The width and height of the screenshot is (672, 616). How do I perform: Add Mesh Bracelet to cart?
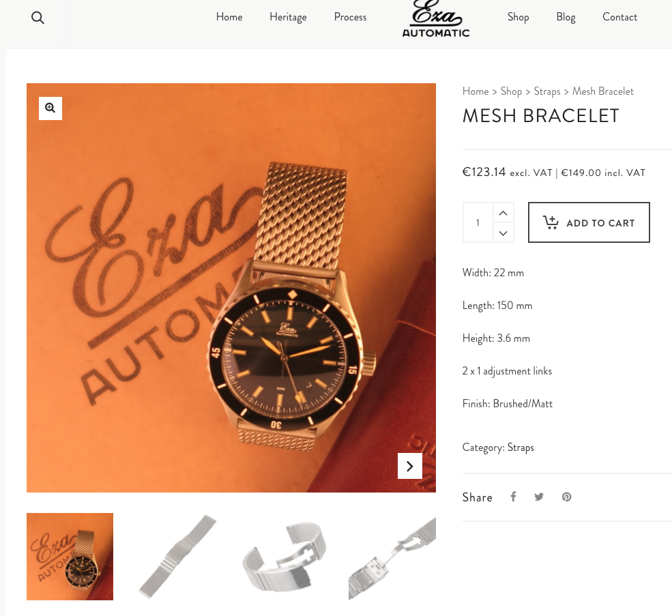(589, 222)
